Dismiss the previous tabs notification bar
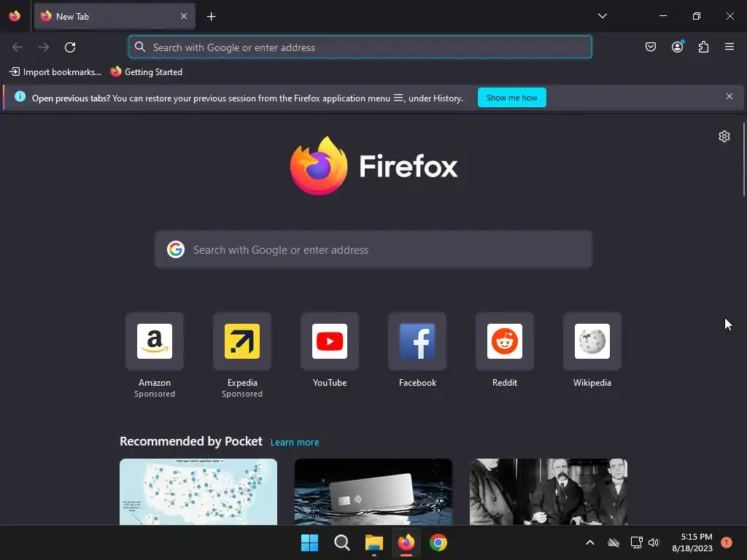The image size is (747, 560). click(x=729, y=97)
